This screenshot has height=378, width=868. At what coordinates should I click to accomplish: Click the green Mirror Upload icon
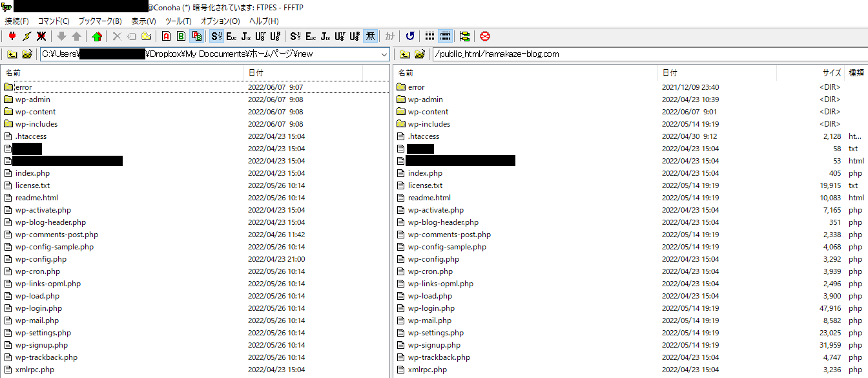click(x=97, y=36)
